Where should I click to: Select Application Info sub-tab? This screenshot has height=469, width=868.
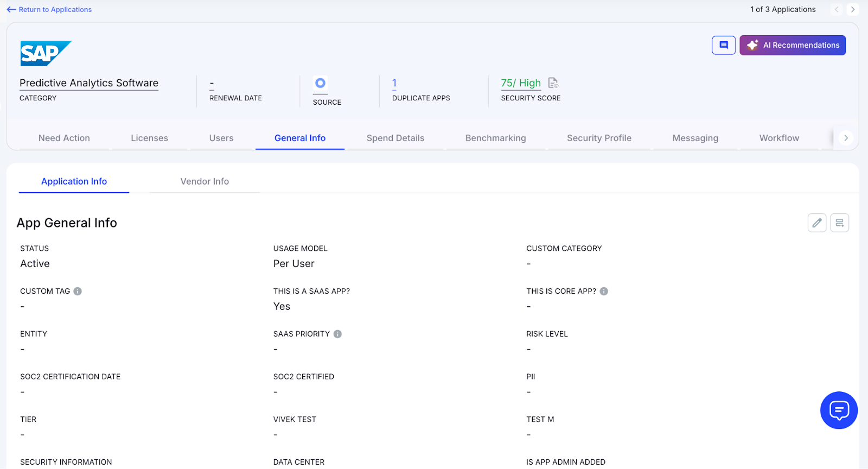pos(74,181)
